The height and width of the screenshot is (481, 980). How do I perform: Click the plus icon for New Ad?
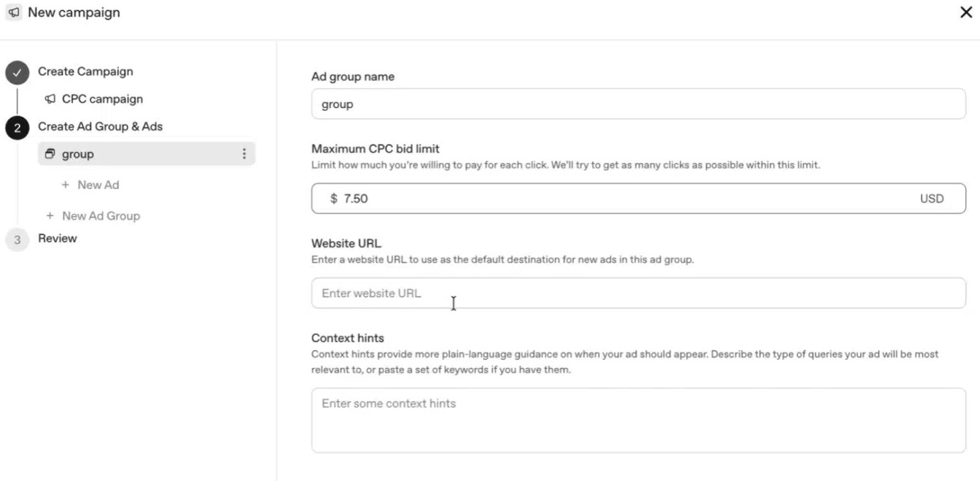tap(66, 185)
